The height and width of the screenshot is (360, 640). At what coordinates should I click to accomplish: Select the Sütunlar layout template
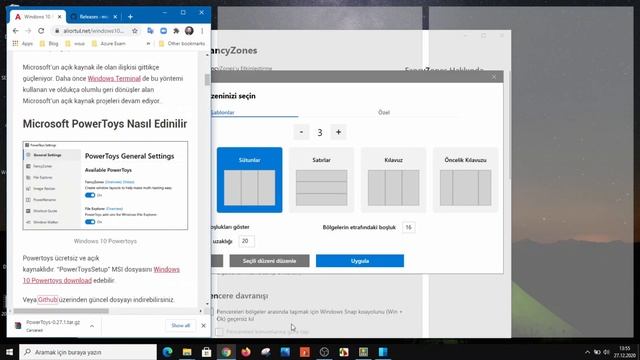(x=249, y=180)
